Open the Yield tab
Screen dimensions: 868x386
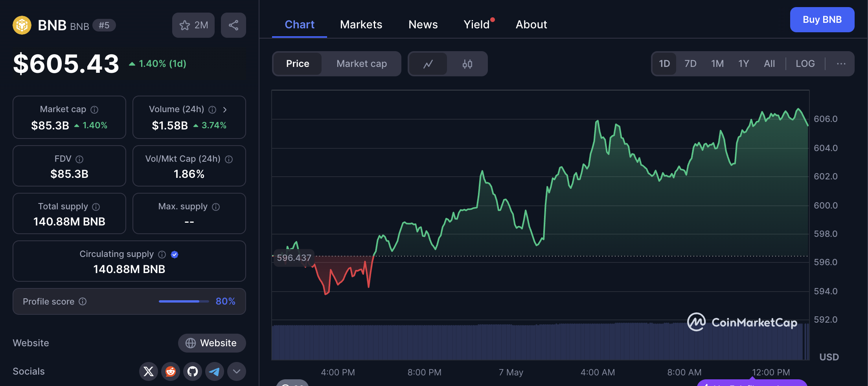pyautogui.click(x=477, y=24)
